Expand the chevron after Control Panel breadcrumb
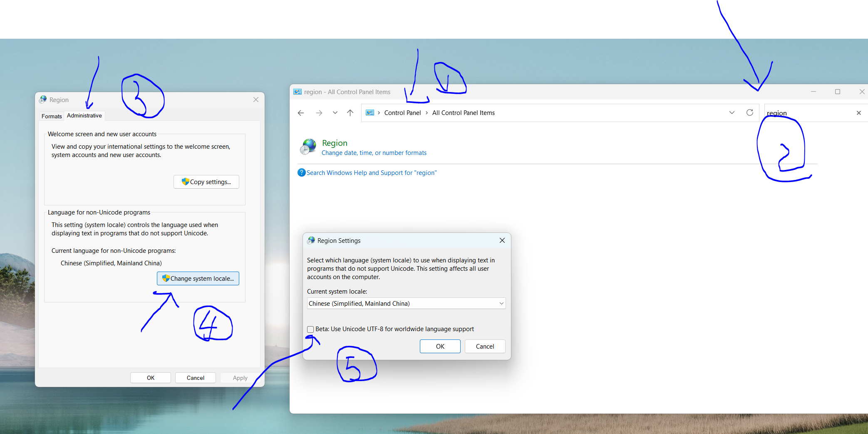868x434 pixels. (426, 112)
